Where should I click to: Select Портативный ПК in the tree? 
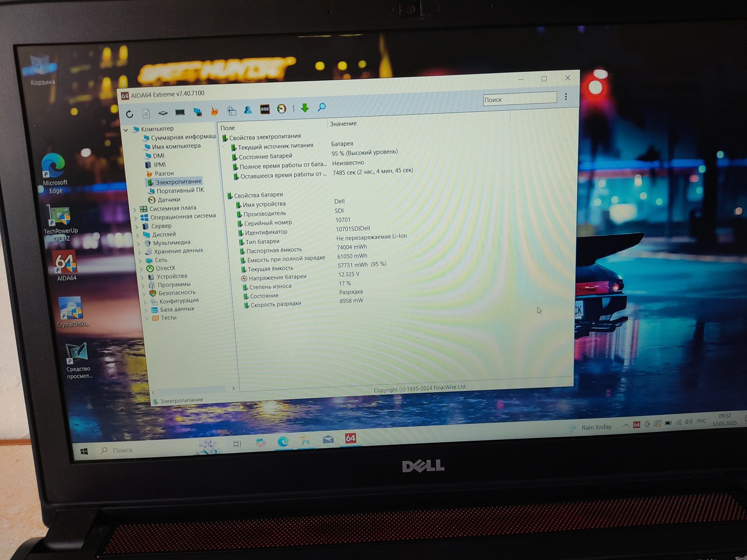[176, 190]
